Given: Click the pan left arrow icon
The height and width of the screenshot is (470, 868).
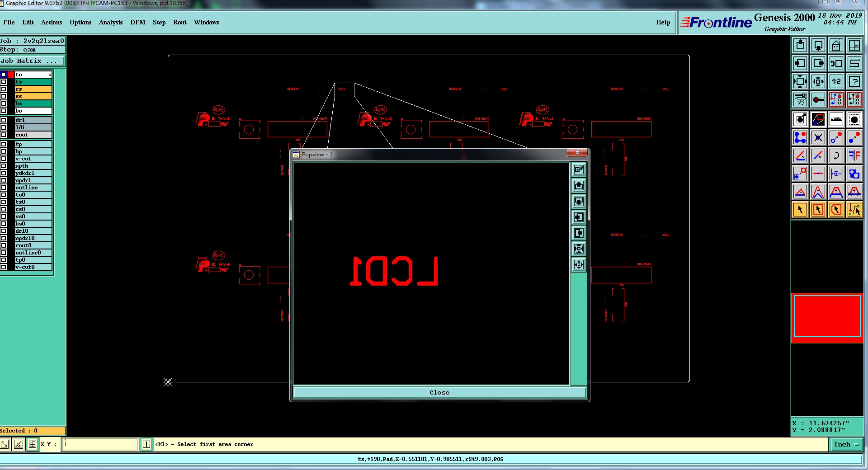Looking at the screenshot, I should tap(800, 63).
